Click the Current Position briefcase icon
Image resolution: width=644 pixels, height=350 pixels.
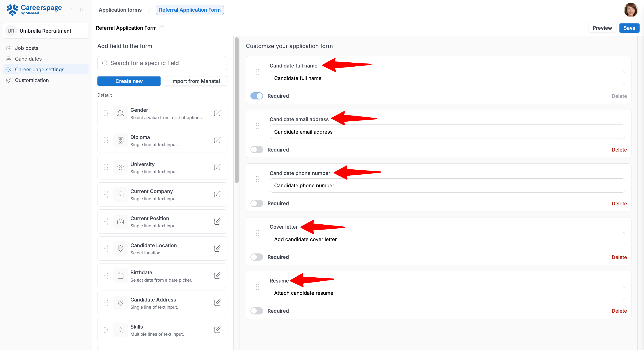tap(121, 221)
